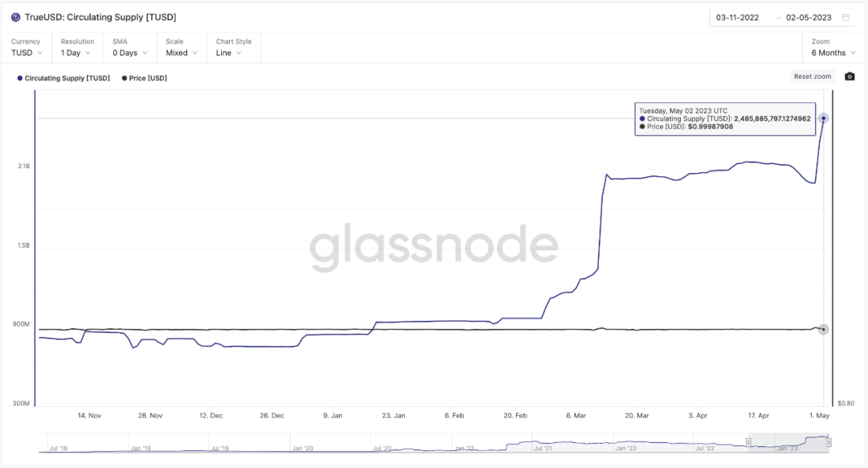Click the date range arrow separator
The width and height of the screenshot is (868, 468).
[777, 17]
